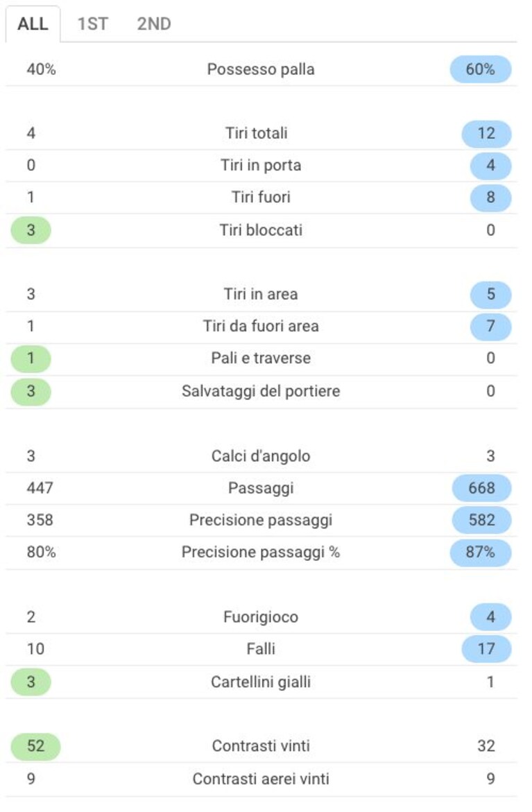Click the Tiri da fuori area label

(x=261, y=326)
